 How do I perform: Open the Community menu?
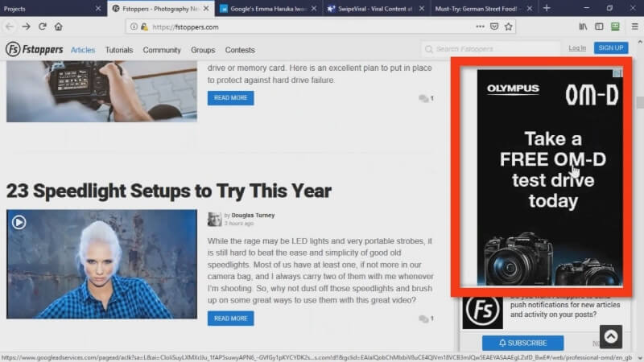(162, 50)
